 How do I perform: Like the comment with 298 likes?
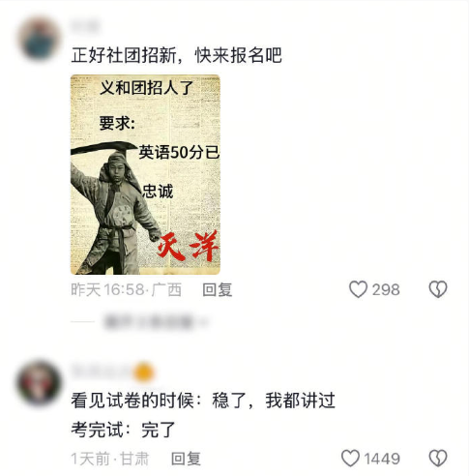pyautogui.click(x=358, y=289)
